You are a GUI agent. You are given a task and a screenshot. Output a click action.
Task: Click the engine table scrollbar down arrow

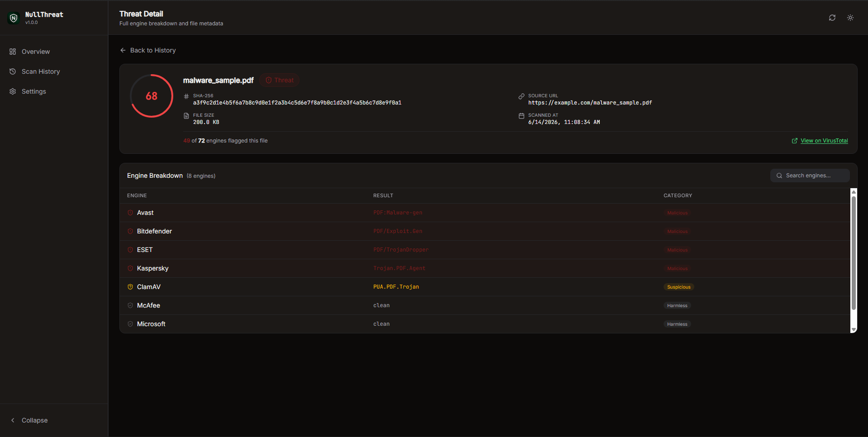pyautogui.click(x=854, y=330)
